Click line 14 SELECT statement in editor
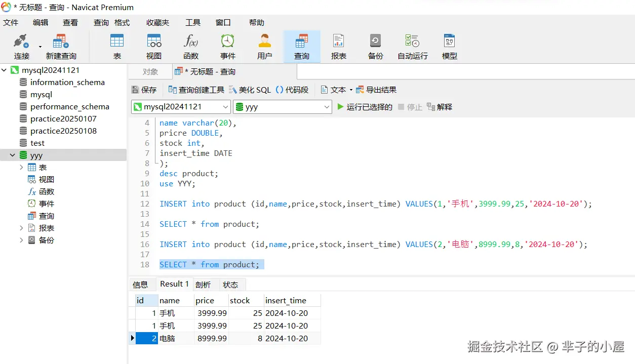Viewport: 635px width, 364px height. [209, 224]
